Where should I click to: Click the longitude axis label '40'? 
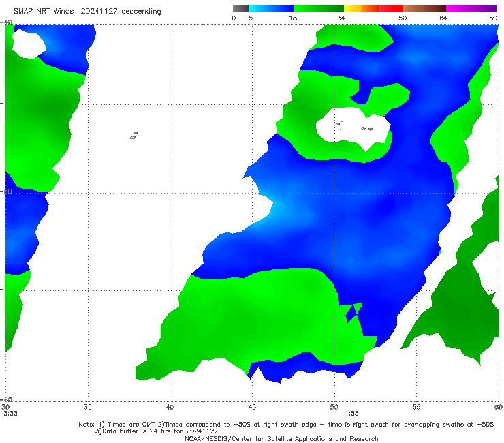[170, 407]
